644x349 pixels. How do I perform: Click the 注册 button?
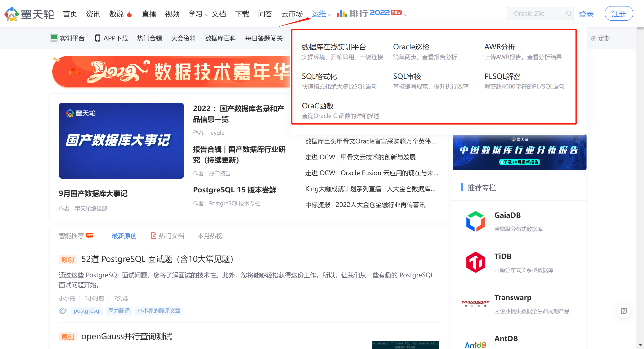[x=619, y=13]
